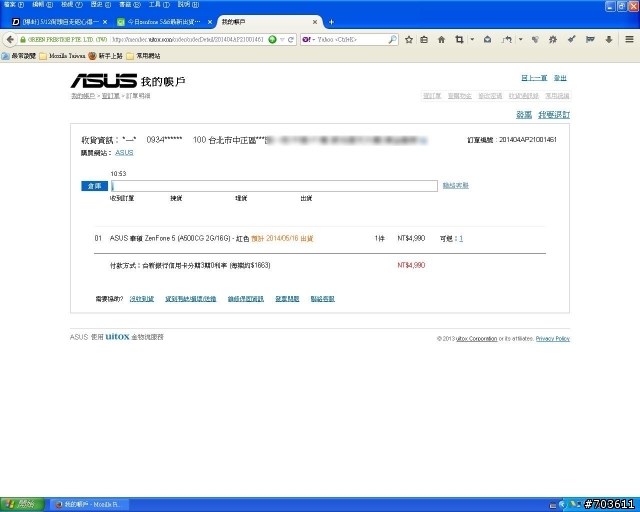This screenshot has height=512, width=640.
Task: Click 我的帳戶 breadcrumb link
Action: [83, 96]
